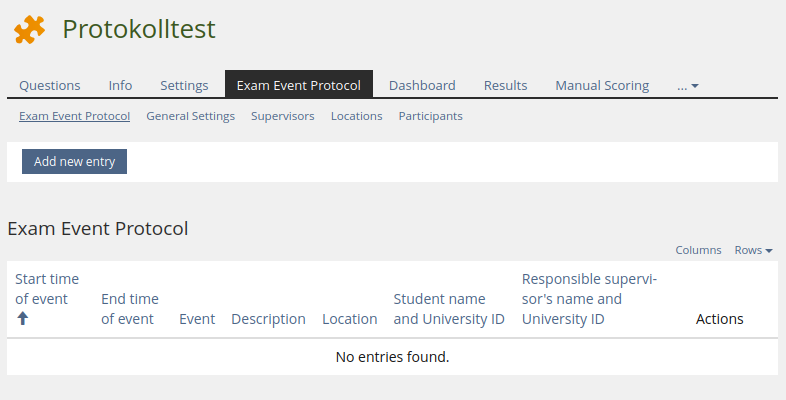Open the Columns selector
The width and height of the screenshot is (786, 400).
pos(698,250)
